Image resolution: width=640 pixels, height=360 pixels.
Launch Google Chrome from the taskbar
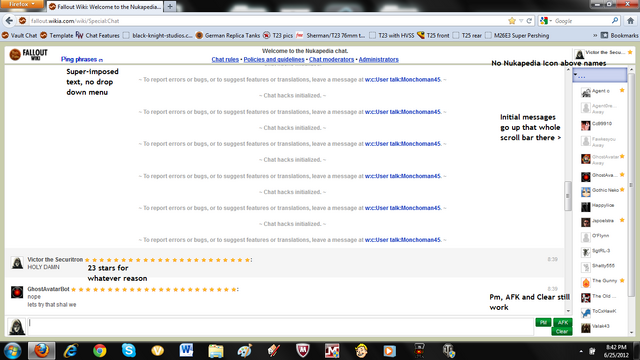pyautogui.click(x=100, y=351)
